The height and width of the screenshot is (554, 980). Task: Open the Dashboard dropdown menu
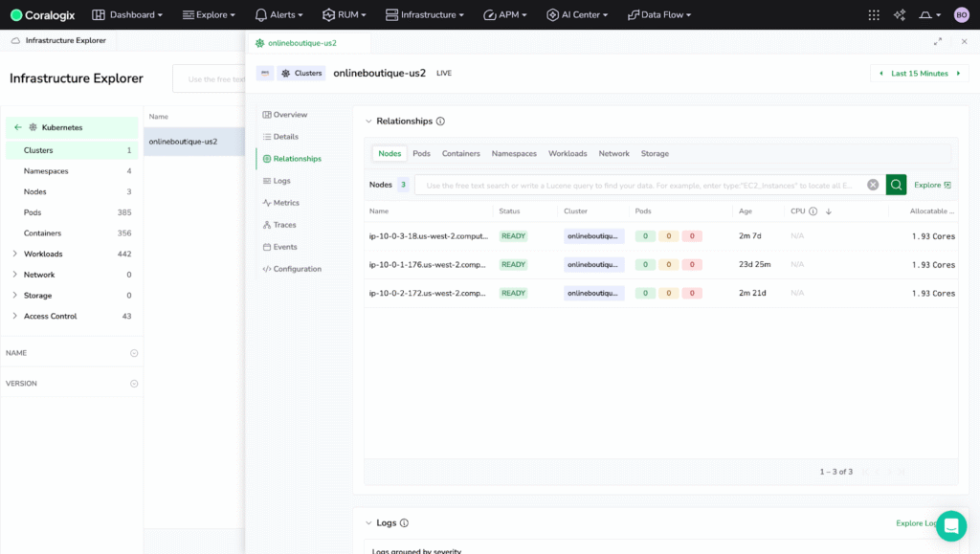pos(127,15)
